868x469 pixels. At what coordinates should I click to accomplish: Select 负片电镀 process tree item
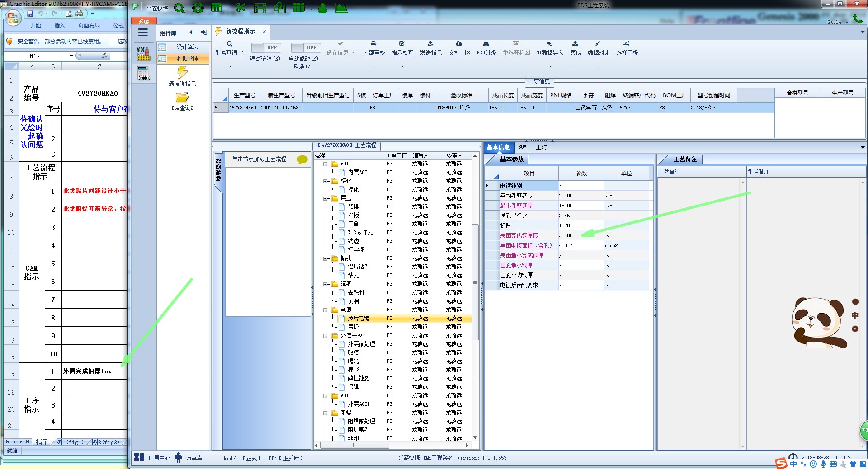point(359,319)
